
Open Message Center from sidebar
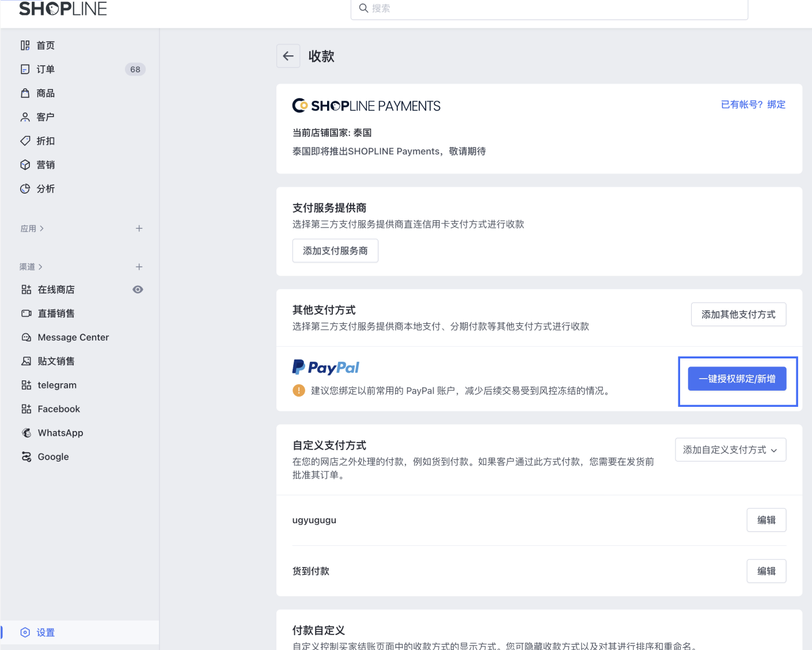point(73,337)
